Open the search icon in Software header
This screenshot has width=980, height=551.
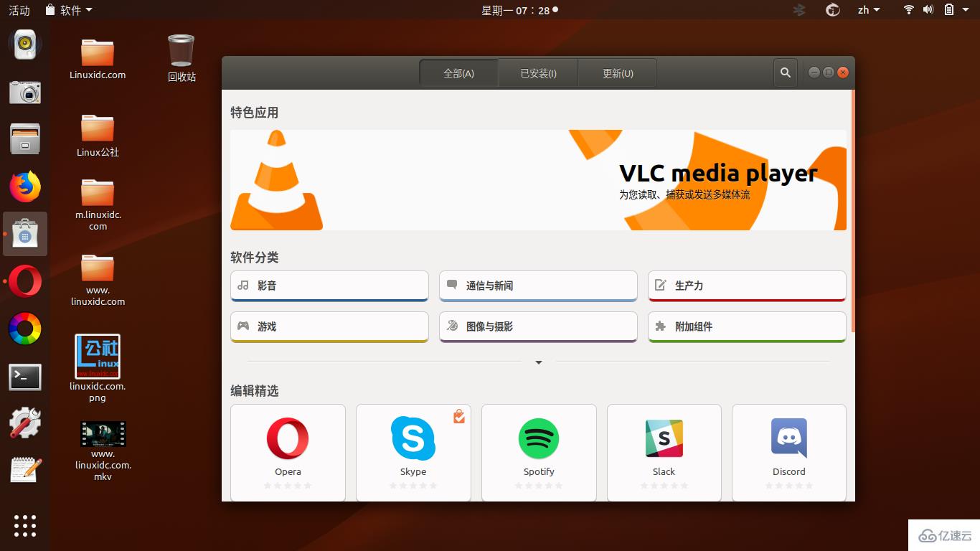click(x=786, y=72)
